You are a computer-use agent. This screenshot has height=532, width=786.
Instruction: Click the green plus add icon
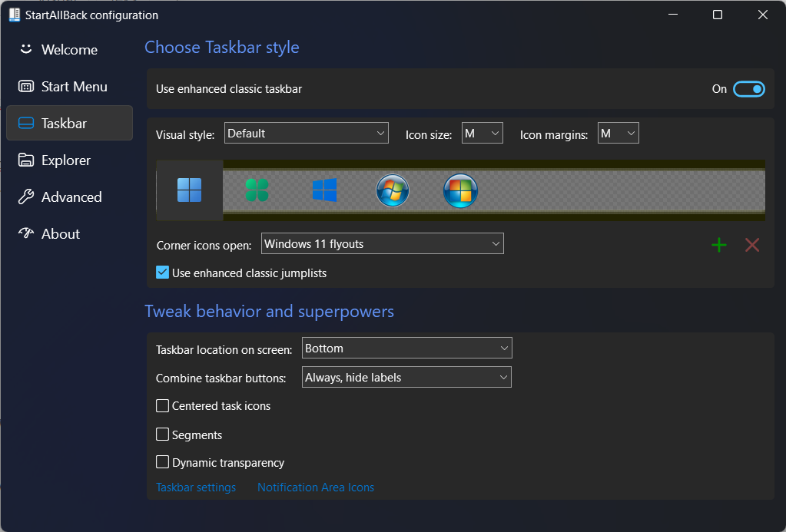[719, 245]
